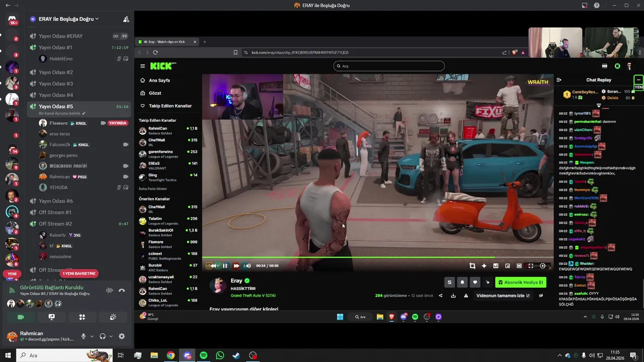The width and height of the screenshot is (644, 362).
Task: Open Spotify from the Windows taskbar
Action: (203, 355)
